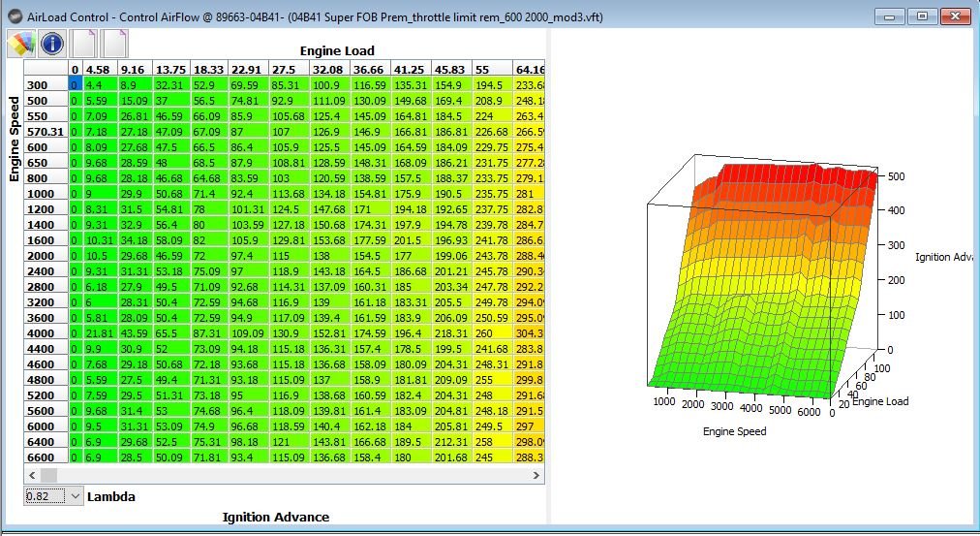Click cell 73.09 in the 4400 row
The height and width of the screenshot is (536, 980).
click(x=209, y=348)
